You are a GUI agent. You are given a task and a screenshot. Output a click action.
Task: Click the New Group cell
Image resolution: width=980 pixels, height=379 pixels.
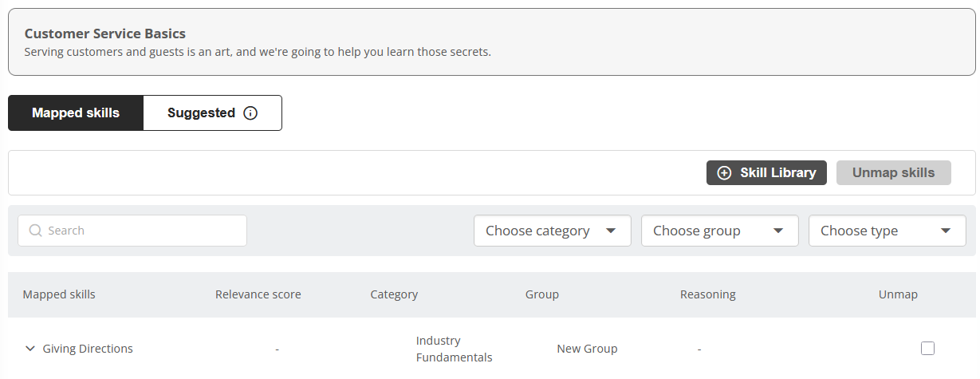coord(587,349)
